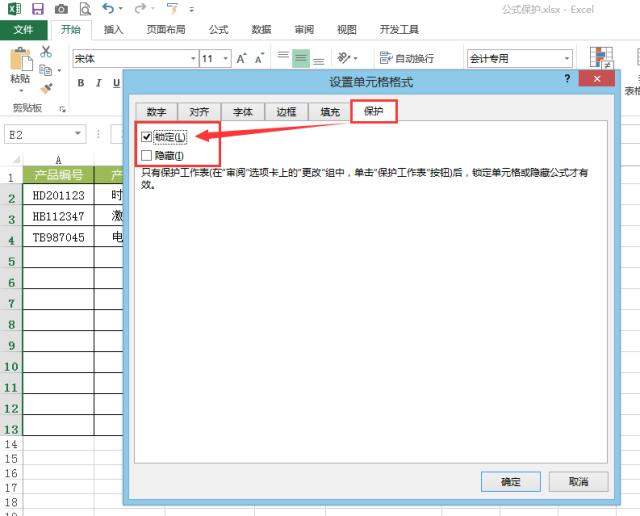Viewport: 640px width, 516px height.
Task: Click the select-all corner of worksheet
Action: (x=16, y=159)
